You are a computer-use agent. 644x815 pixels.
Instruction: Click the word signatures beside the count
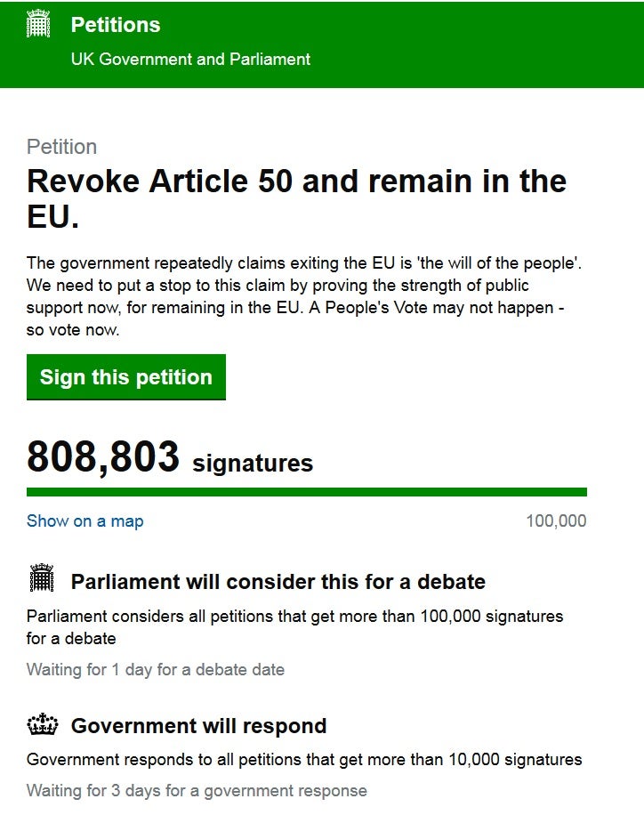click(x=253, y=464)
